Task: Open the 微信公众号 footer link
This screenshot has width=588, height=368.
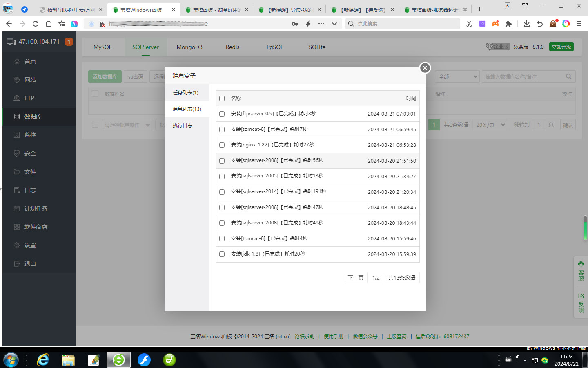Action: click(x=365, y=337)
